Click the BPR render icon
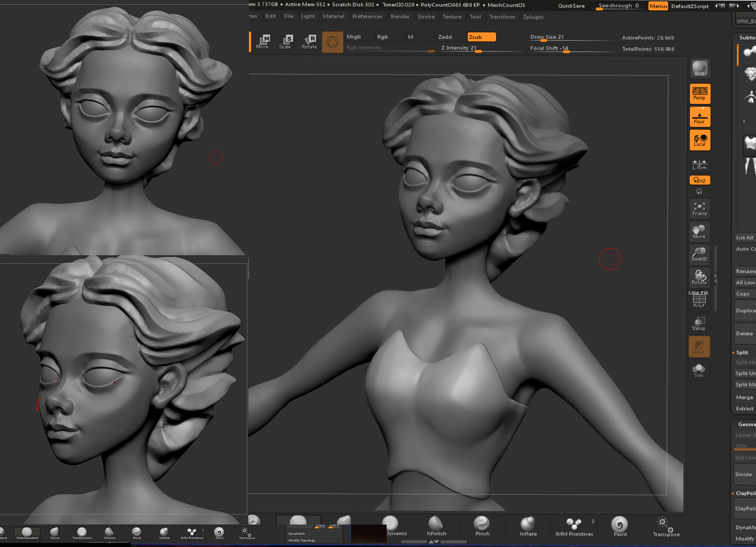 (x=700, y=68)
